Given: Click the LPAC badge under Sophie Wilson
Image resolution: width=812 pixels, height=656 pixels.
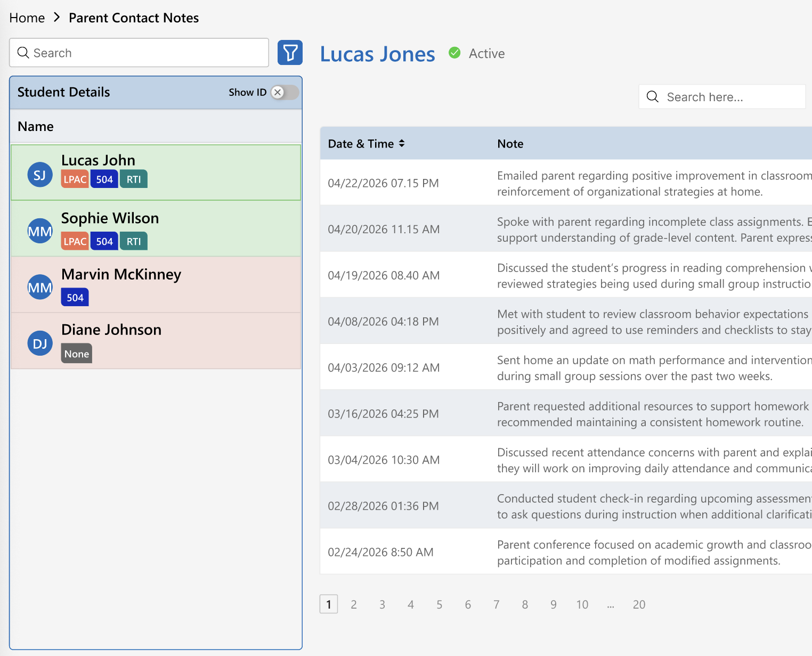Looking at the screenshot, I should 75,241.
